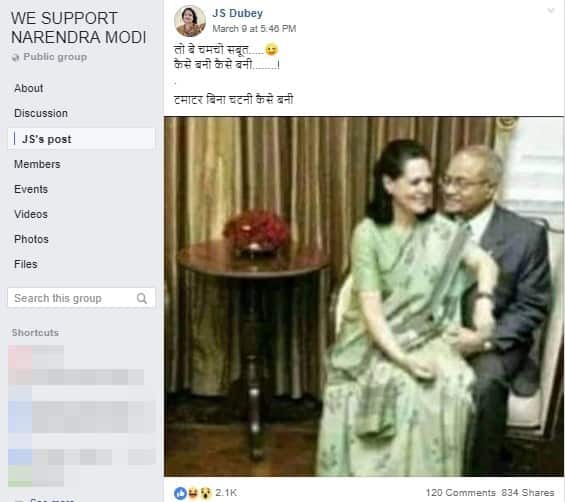Open the post options dropdown arrow
Viewport: 565px width, 502px height.
[551, 11]
